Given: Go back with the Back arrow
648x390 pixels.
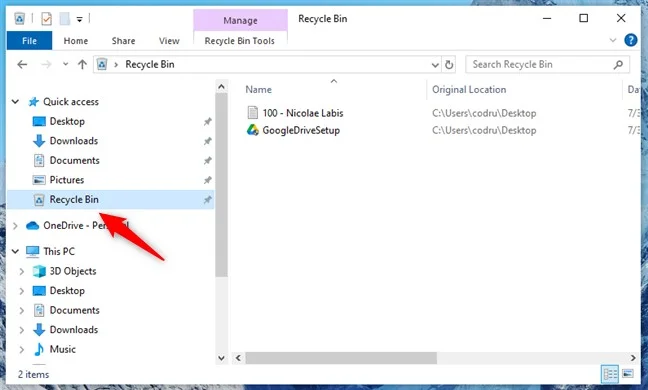Looking at the screenshot, I should tap(22, 64).
